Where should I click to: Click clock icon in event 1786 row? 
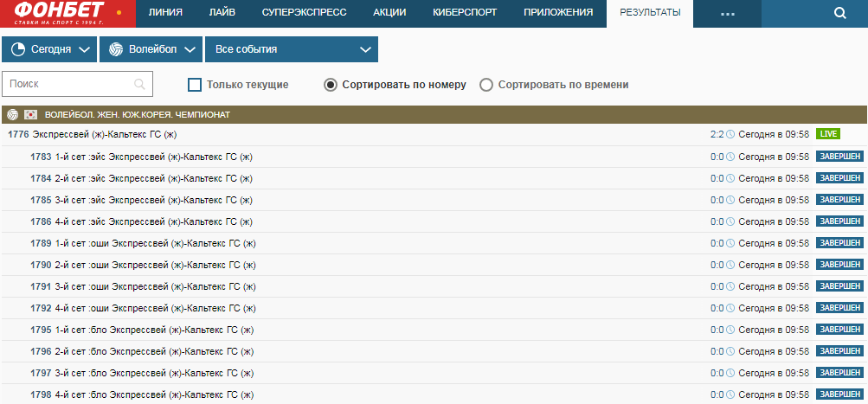tap(730, 221)
